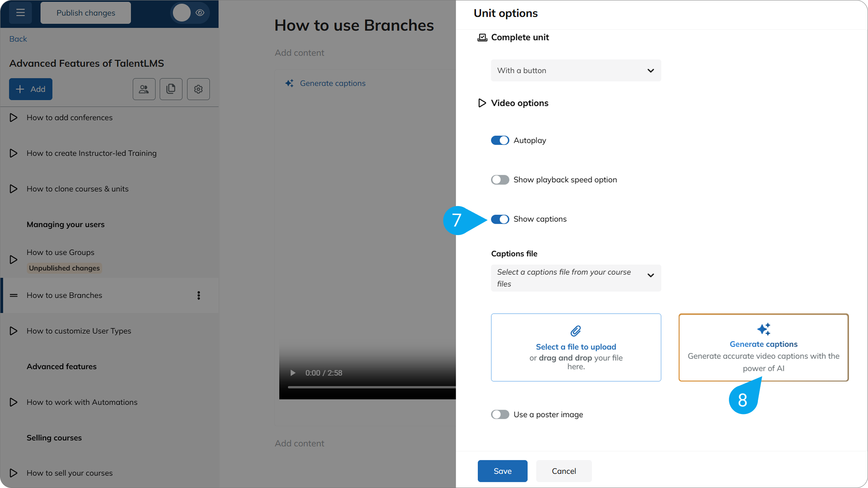868x488 pixels.
Task: Click the Selling courses section heading
Action: tap(54, 438)
